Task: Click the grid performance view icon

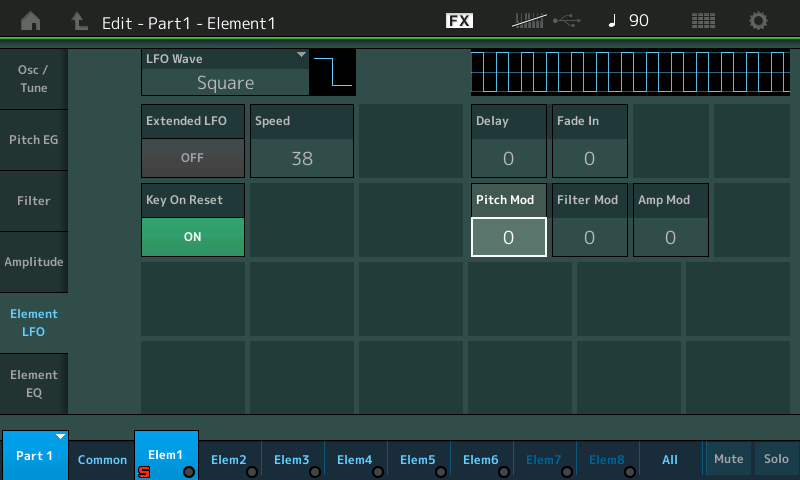Action: pos(704,21)
